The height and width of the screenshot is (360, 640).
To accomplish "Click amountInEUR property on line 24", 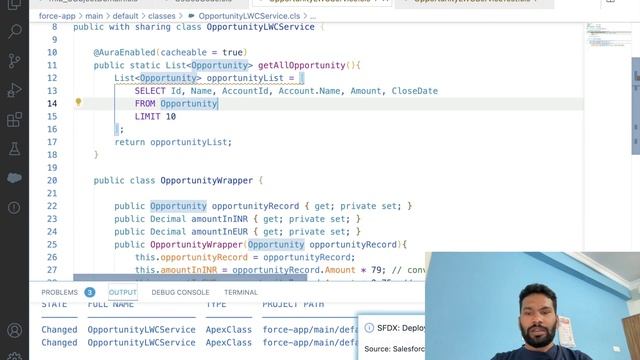I will 220,232.
